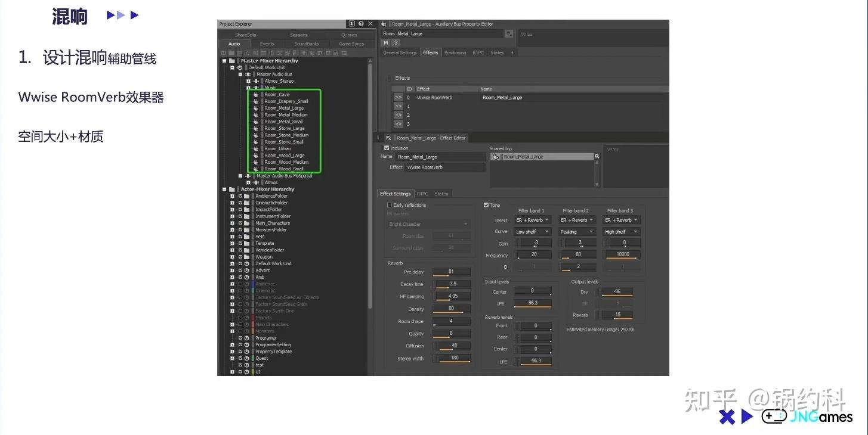Open Filter band 1 Curve dropdown (Low shelf)
Screen dimensions: 868x435
(532, 232)
